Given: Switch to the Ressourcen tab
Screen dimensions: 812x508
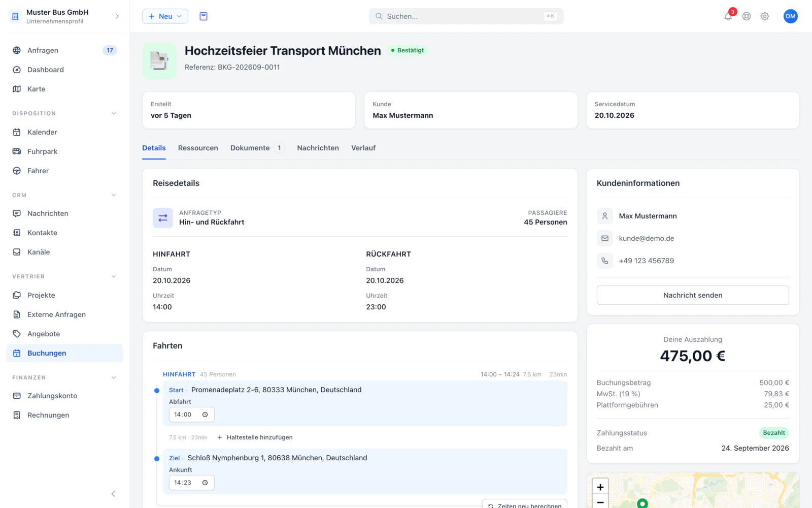Looking at the screenshot, I should click(198, 148).
